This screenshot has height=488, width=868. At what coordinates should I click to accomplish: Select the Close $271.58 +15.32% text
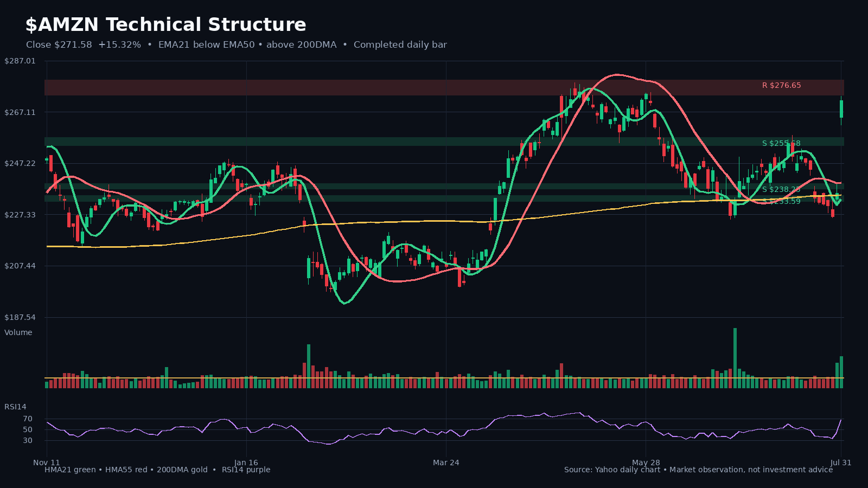pos(84,44)
